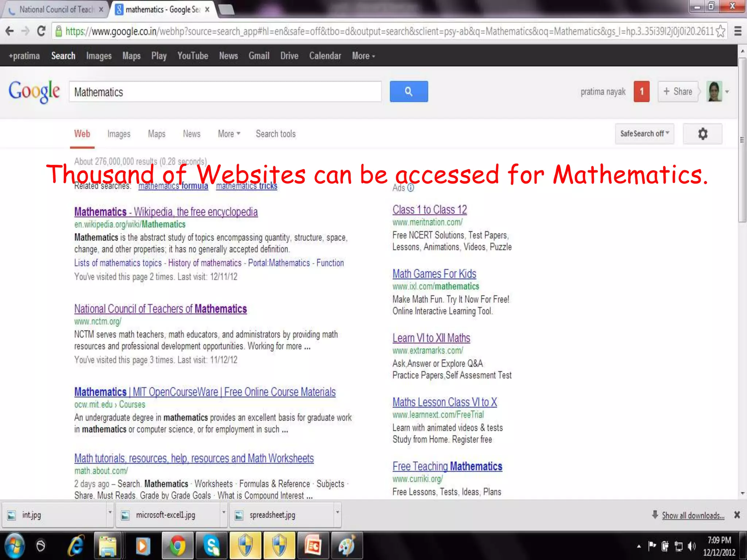The height and width of the screenshot is (560, 747).
Task: Open the new tab button
Action: 226,9
